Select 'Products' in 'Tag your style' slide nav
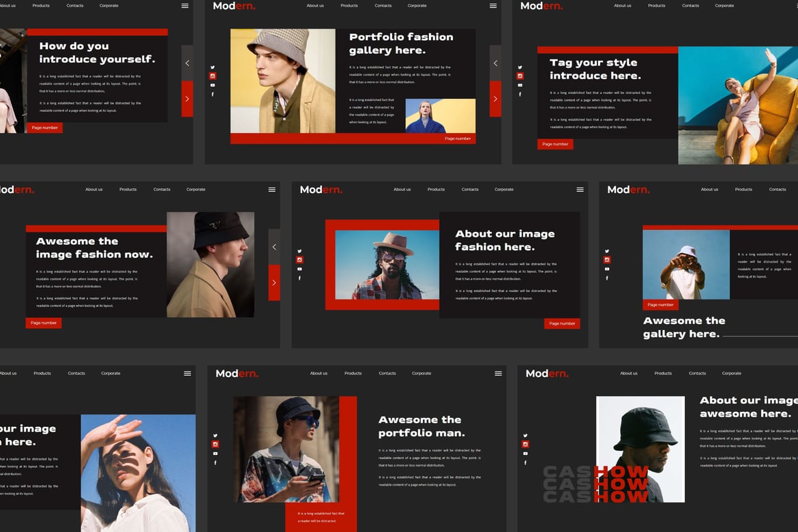798x532 pixels. 657,5
